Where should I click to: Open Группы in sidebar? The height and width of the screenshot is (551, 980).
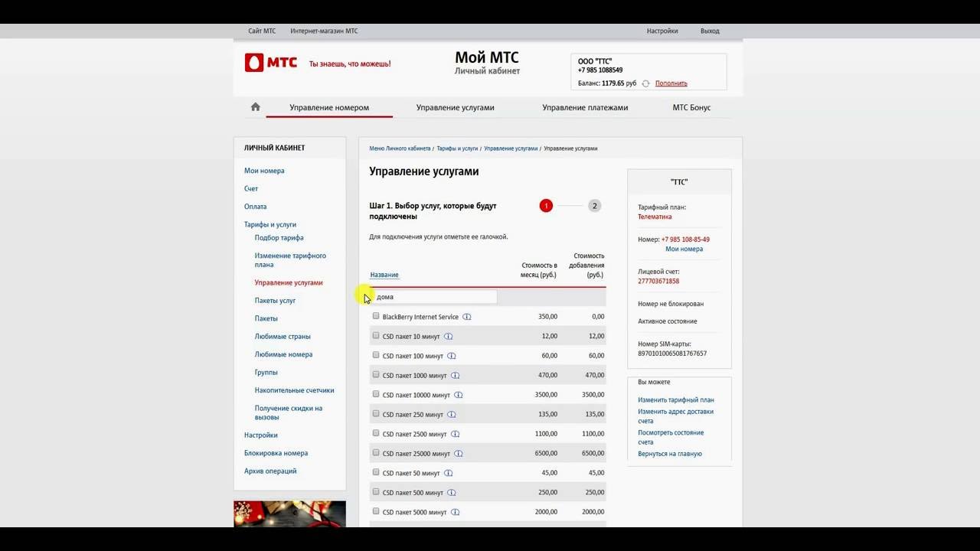[266, 373]
